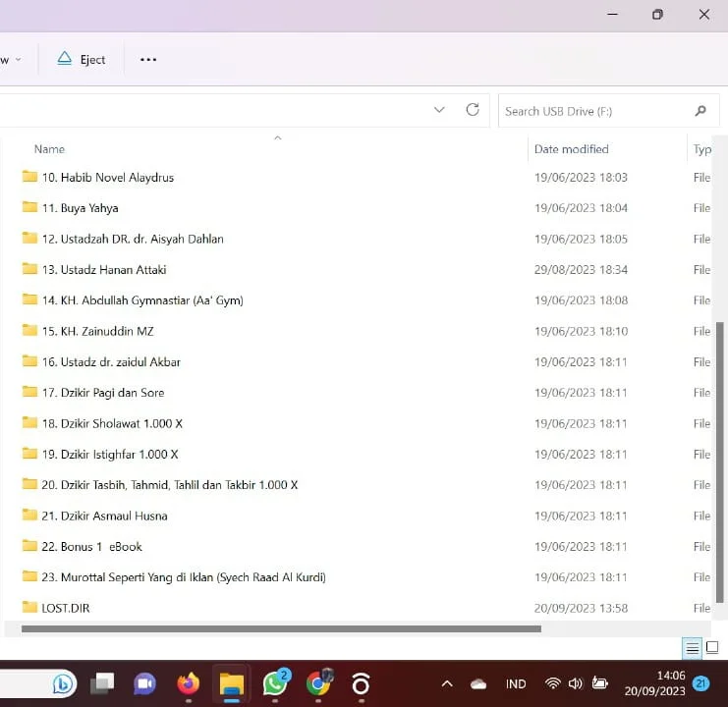
Task: Sort by the Date modified column
Action: tap(571, 149)
